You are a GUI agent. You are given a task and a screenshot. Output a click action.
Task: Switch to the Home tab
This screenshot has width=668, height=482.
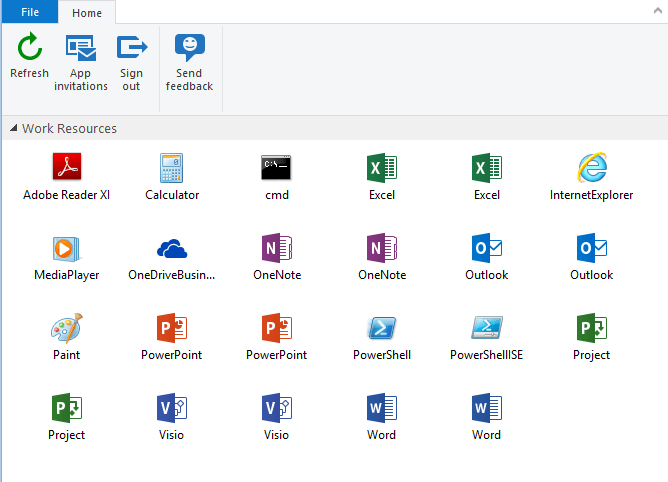point(87,13)
